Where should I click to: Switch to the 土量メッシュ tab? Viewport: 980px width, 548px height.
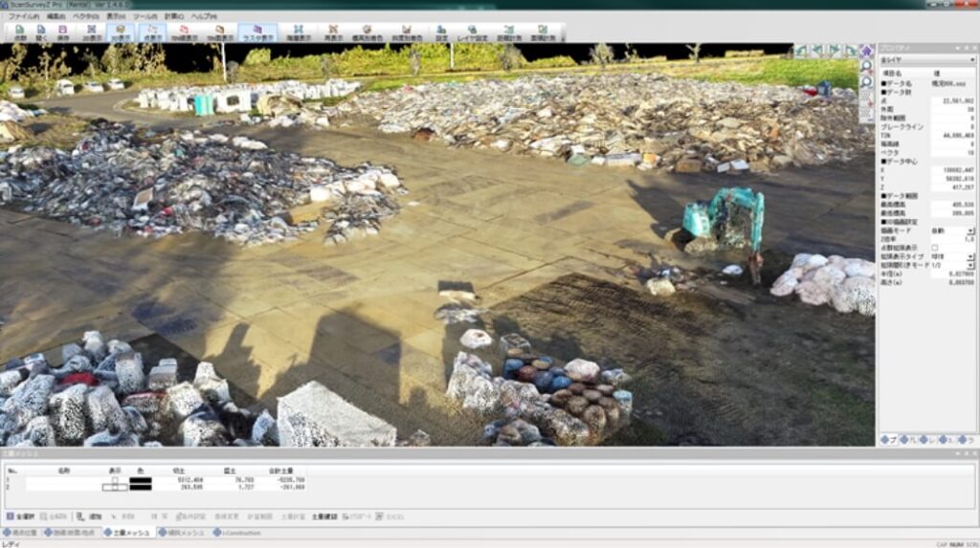pos(127,533)
